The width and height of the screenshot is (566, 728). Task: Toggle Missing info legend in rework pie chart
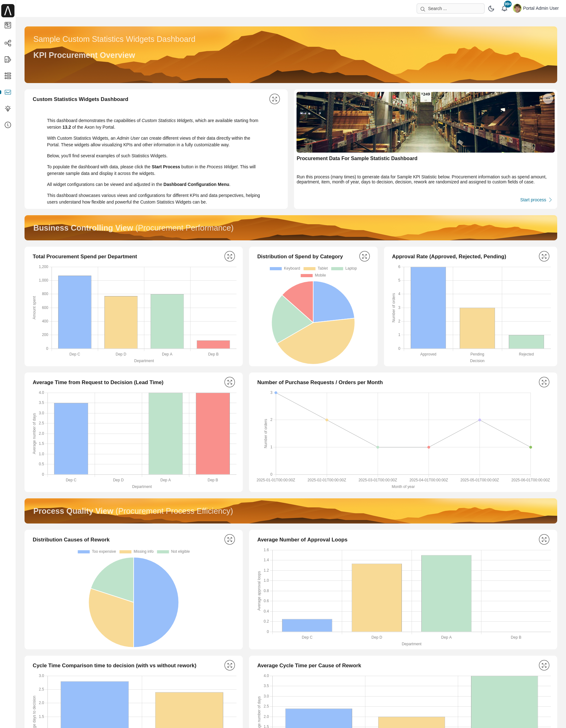point(136,551)
